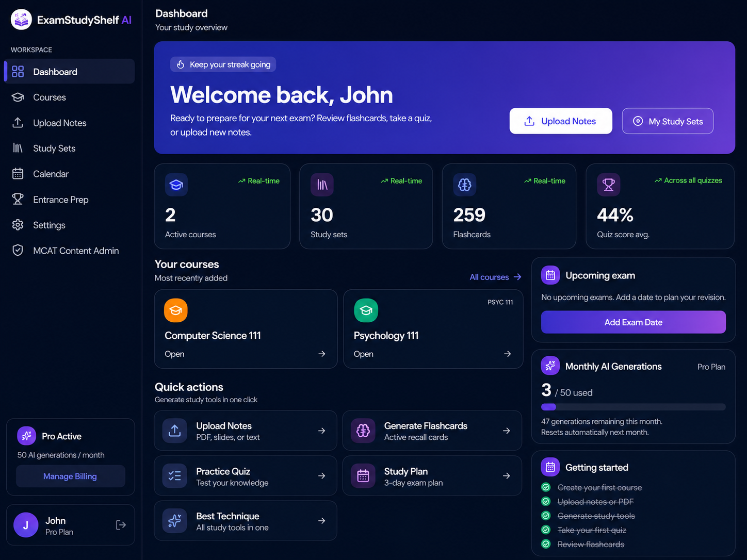Image resolution: width=747 pixels, height=560 pixels.
Task: Click Generate Flashcards quick action brain icon
Action: click(363, 431)
